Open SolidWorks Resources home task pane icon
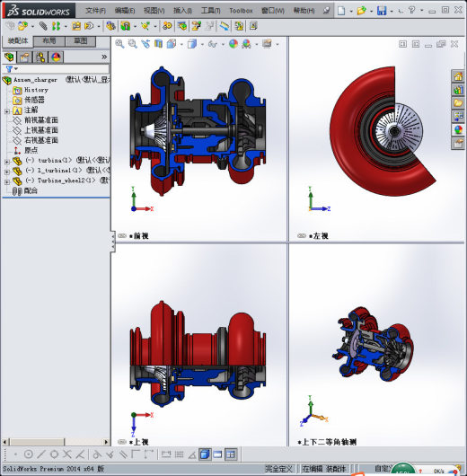The height and width of the screenshot is (476, 467). coord(458,76)
